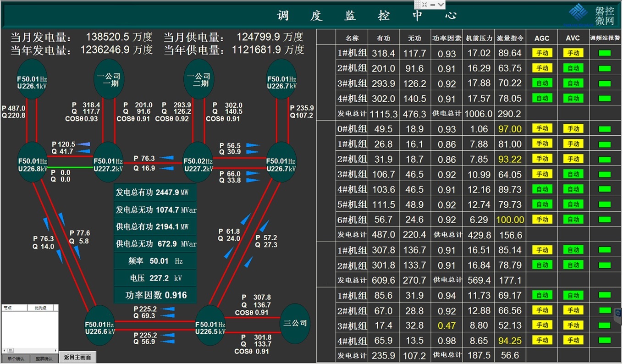Click the 功率因素 column header

[x=447, y=38]
